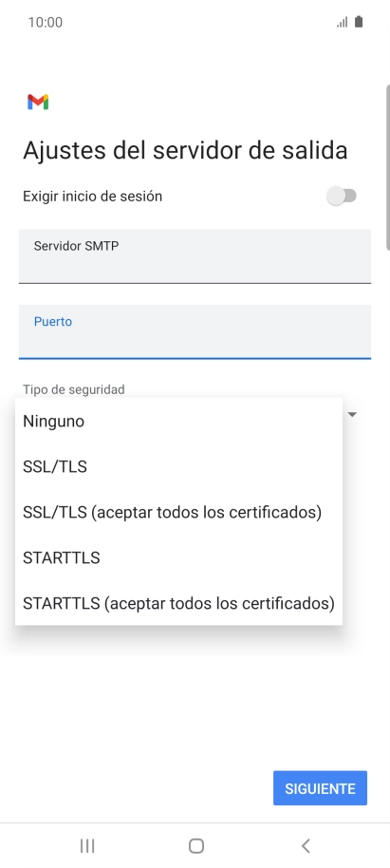Tap the signal strength icon
390x868 pixels.
(x=343, y=22)
